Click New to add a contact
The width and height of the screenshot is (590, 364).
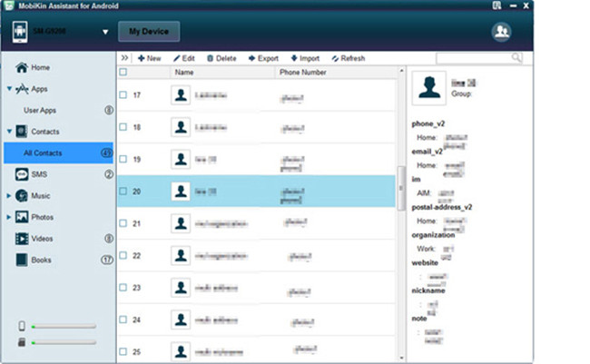tap(150, 58)
